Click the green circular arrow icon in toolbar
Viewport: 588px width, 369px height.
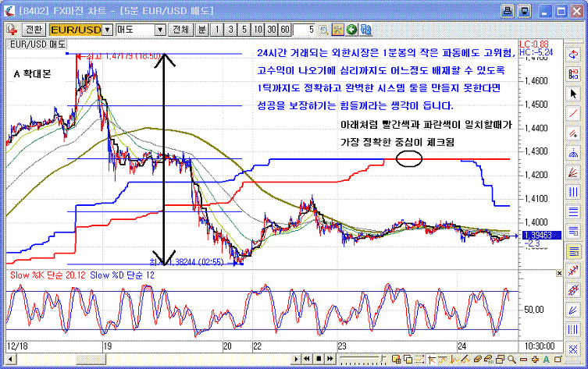[x=352, y=29]
